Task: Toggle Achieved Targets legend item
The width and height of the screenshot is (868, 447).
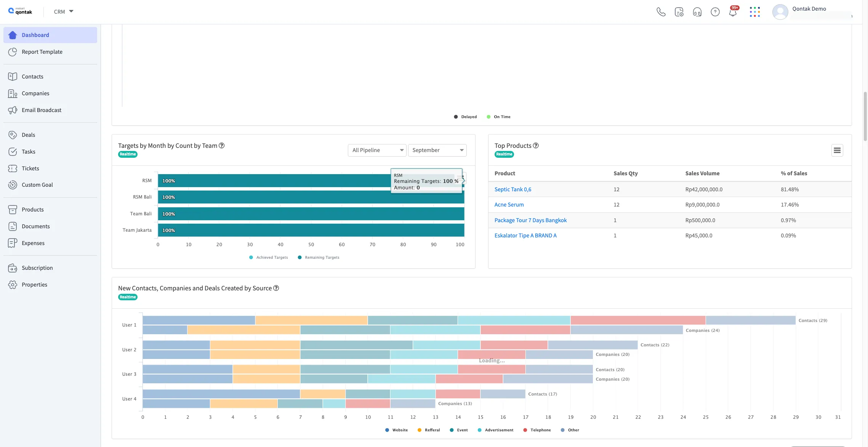Action: point(271,258)
